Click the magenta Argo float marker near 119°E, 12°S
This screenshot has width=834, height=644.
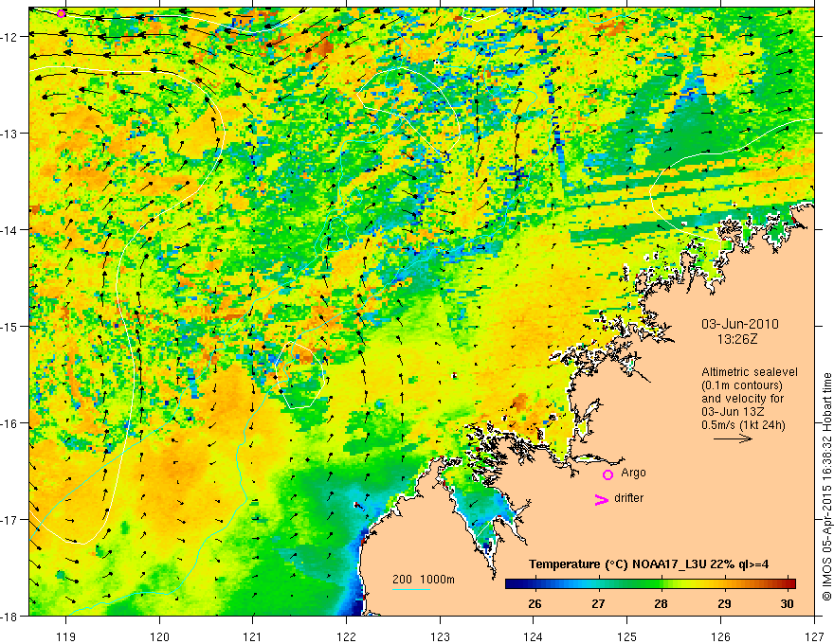(x=62, y=13)
